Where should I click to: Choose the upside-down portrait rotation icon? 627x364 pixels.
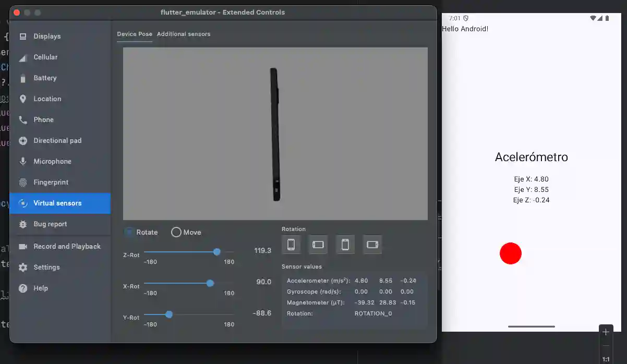coord(345,245)
